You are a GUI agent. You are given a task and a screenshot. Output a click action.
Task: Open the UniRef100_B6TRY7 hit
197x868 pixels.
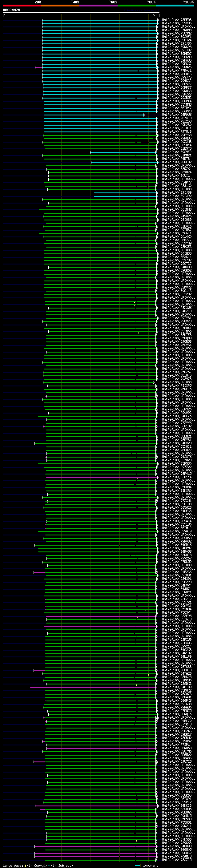click(x=176, y=108)
